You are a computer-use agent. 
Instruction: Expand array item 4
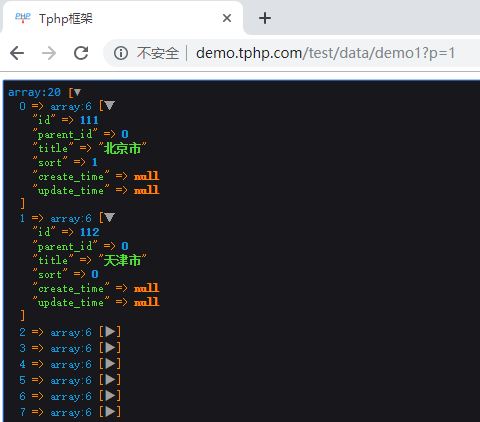(110, 364)
